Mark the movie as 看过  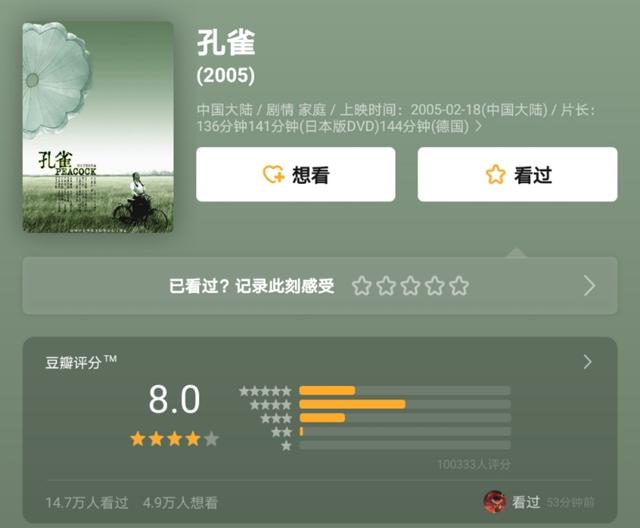click(x=517, y=174)
